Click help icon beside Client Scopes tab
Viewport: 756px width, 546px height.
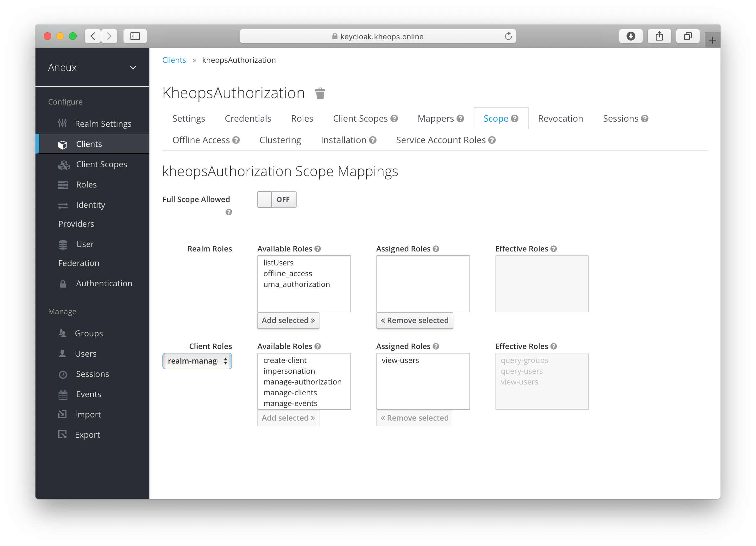394,119
